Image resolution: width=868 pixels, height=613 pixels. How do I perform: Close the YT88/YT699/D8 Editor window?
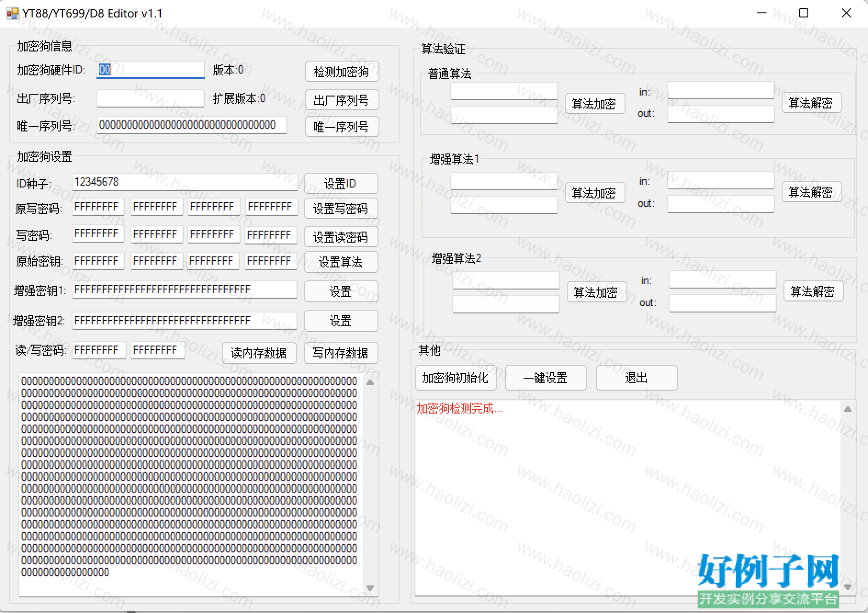(846, 13)
